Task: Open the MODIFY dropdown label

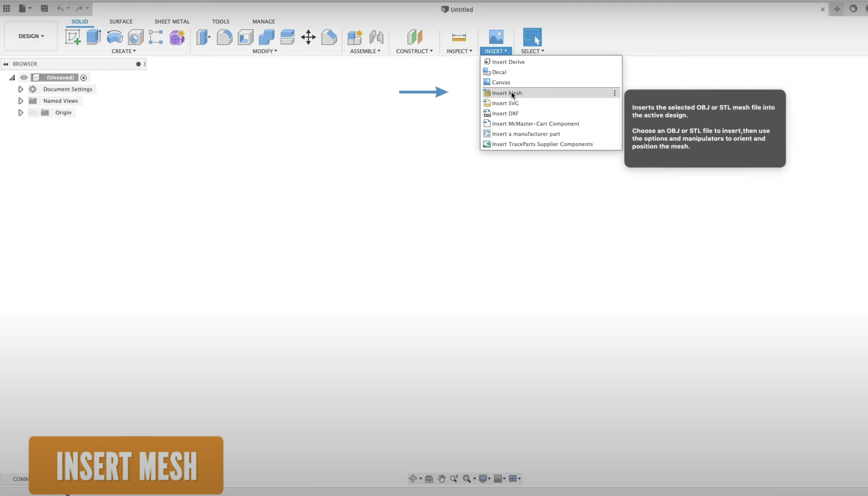Action: pyautogui.click(x=264, y=51)
